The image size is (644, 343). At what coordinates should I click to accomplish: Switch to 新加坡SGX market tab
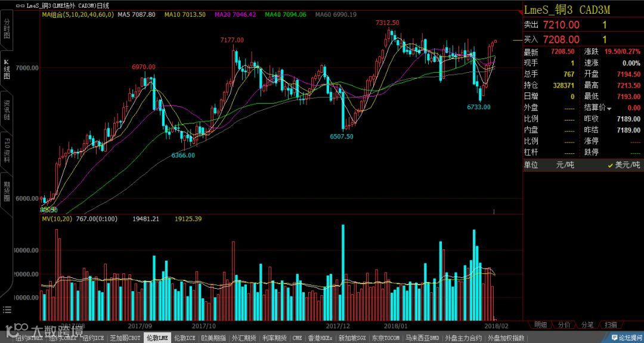click(x=352, y=338)
